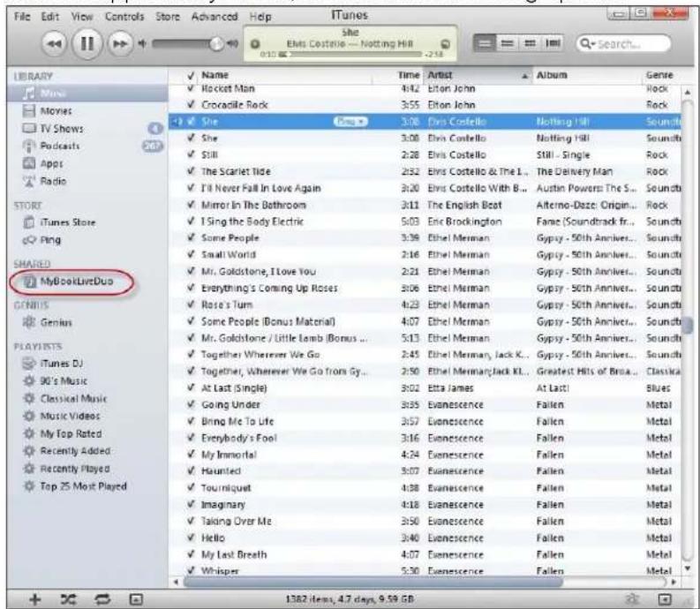Select Cover Flow view button
700x609 pixels.
coord(553,43)
